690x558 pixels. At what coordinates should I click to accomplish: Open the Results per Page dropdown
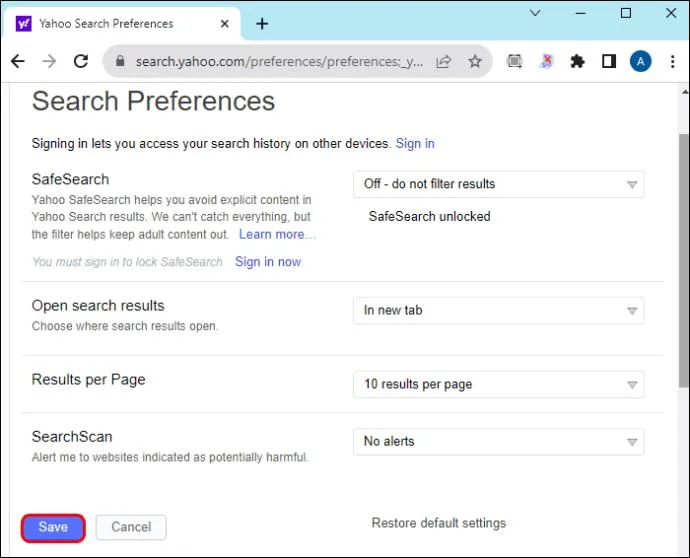[x=499, y=385]
